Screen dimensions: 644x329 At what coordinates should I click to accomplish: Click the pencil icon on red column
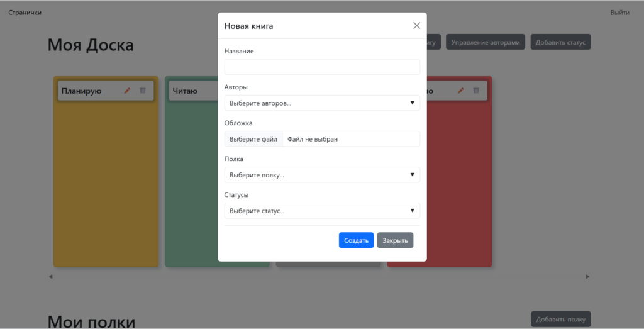pyautogui.click(x=461, y=91)
